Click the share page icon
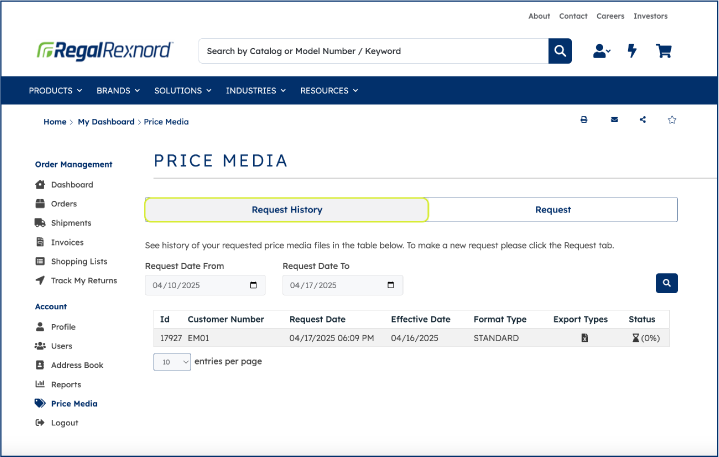719x457 pixels. click(x=643, y=120)
